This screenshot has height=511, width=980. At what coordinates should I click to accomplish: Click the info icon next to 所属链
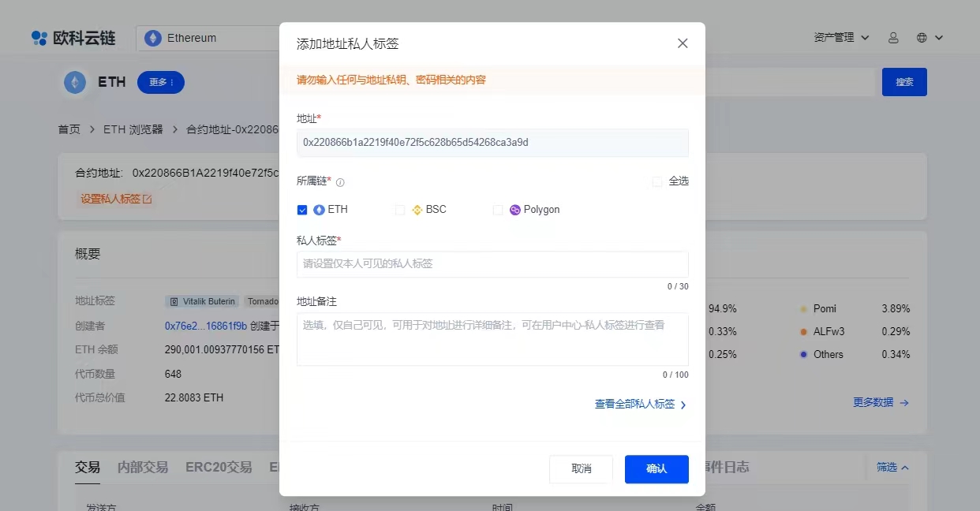pos(341,181)
